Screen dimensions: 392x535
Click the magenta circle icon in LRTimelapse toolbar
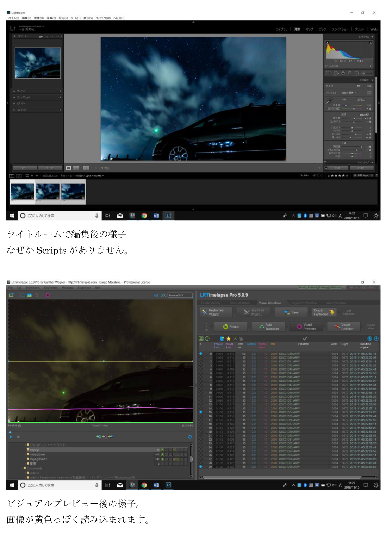[48, 295]
